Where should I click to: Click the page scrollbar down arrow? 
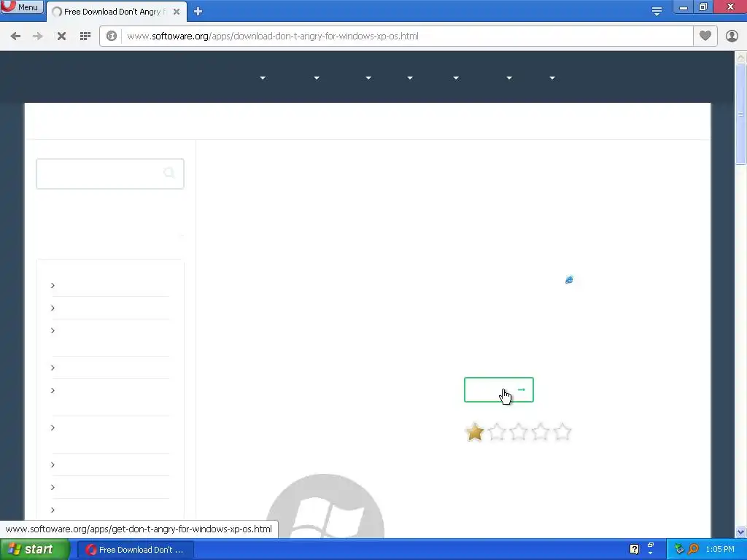coord(741,532)
